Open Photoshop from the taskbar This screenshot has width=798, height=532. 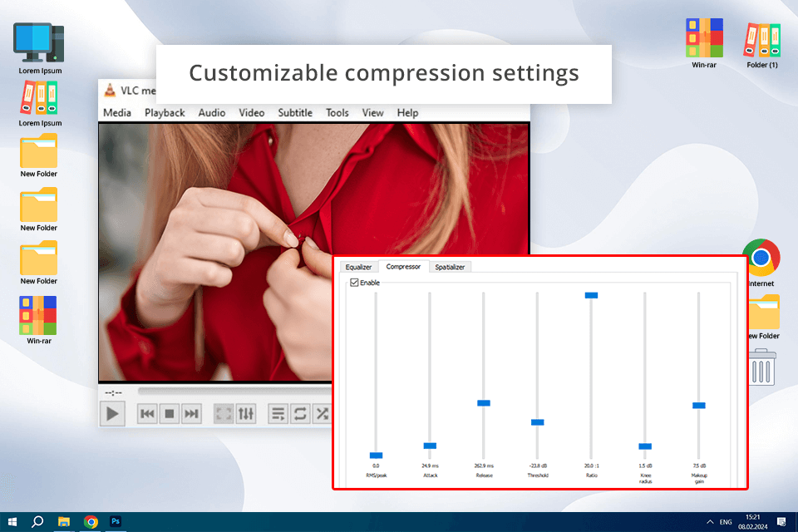pyautogui.click(x=116, y=521)
